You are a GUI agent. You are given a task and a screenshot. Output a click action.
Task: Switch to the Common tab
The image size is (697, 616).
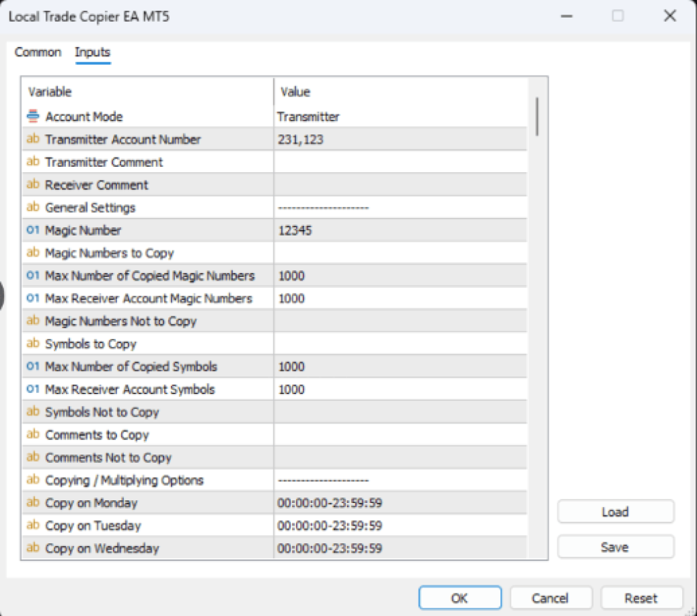coord(38,52)
